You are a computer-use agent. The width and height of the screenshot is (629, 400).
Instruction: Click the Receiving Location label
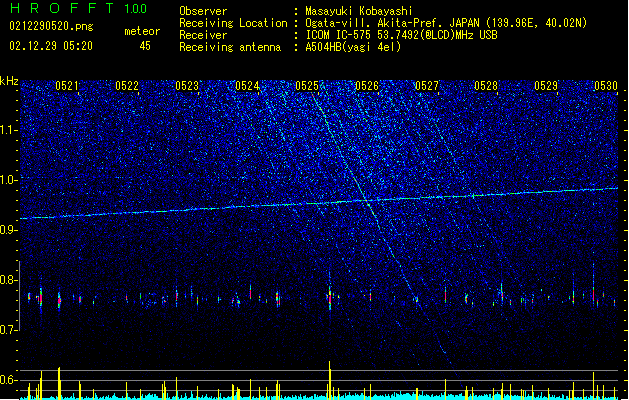pyautogui.click(x=233, y=23)
